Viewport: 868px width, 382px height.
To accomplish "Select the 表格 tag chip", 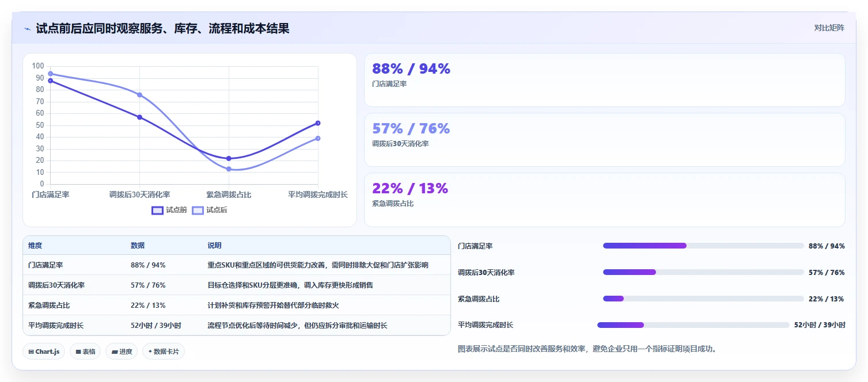I will pyautogui.click(x=85, y=352).
